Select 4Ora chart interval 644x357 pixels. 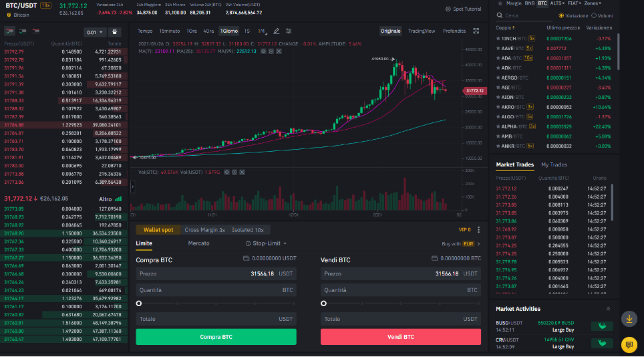[208, 31]
